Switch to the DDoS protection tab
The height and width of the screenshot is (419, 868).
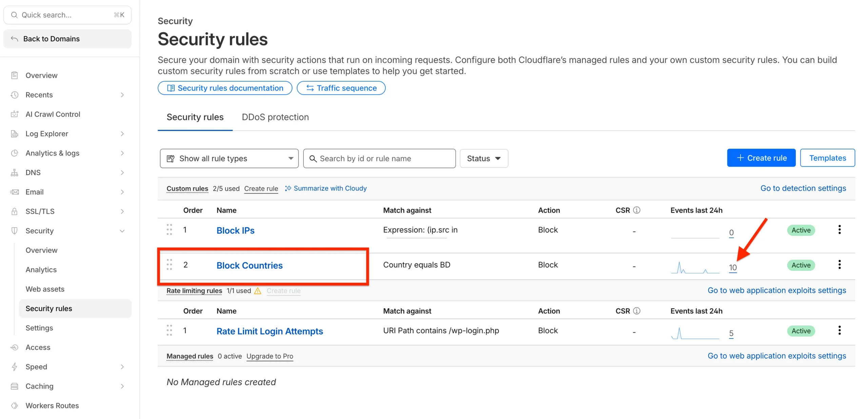(x=275, y=117)
